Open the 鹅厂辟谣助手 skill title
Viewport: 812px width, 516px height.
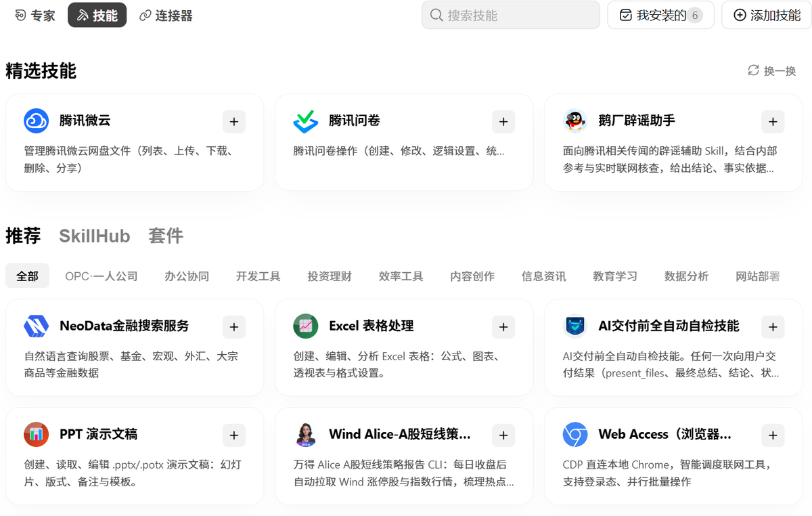click(637, 121)
